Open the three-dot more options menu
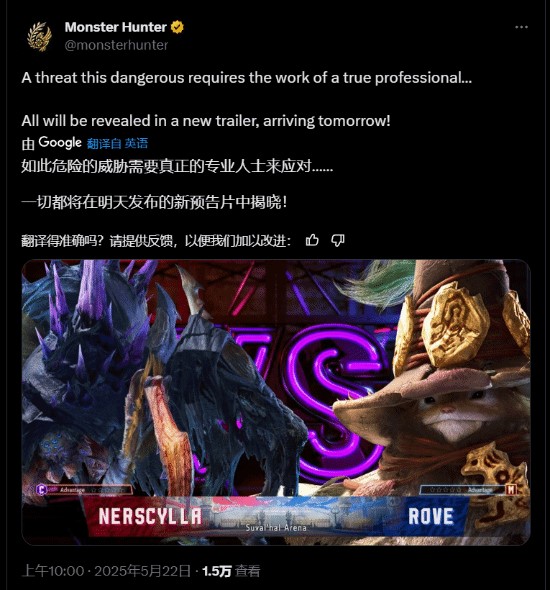 pyautogui.click(x=521, y=27)
